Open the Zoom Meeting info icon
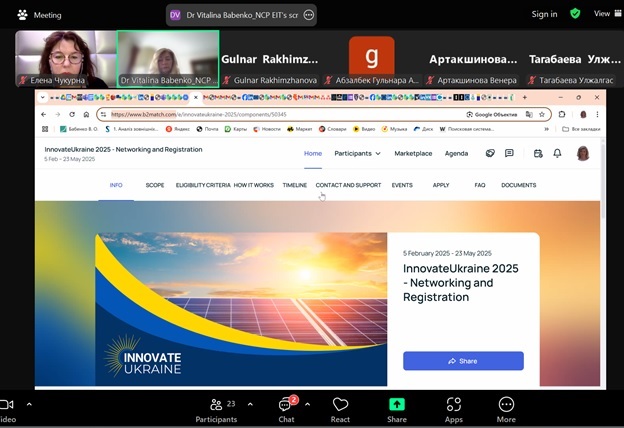The image size is (624, 428). click(22, 15)
